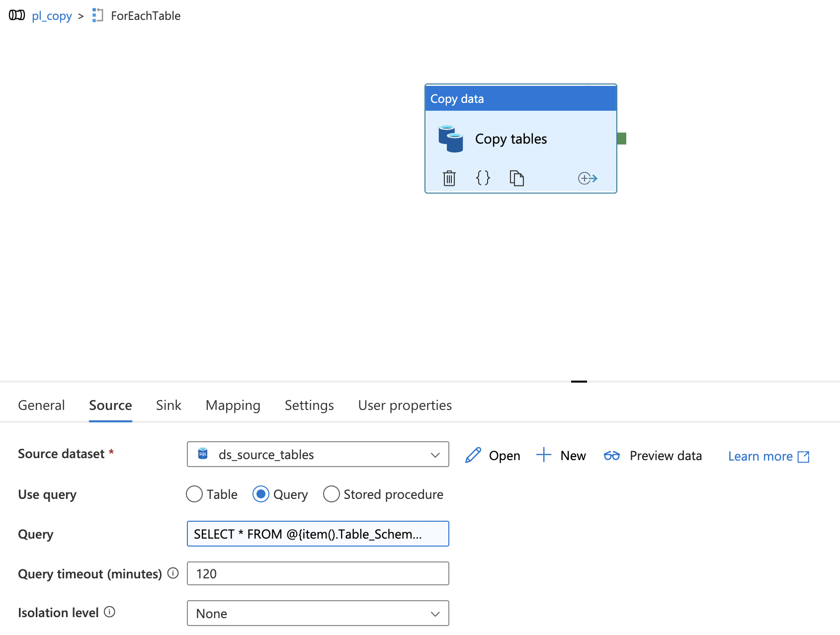Select the Table radio button
840x635 pixels.
(194, 494)
